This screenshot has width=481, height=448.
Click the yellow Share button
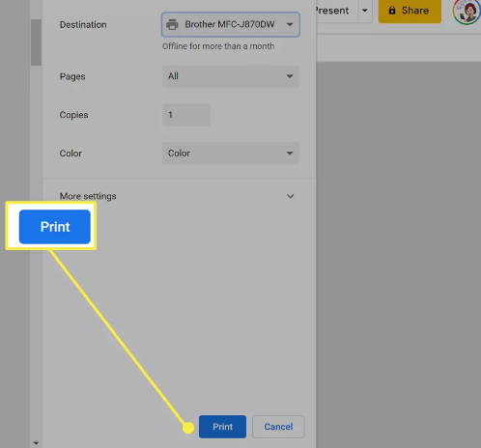pos(410,11)
